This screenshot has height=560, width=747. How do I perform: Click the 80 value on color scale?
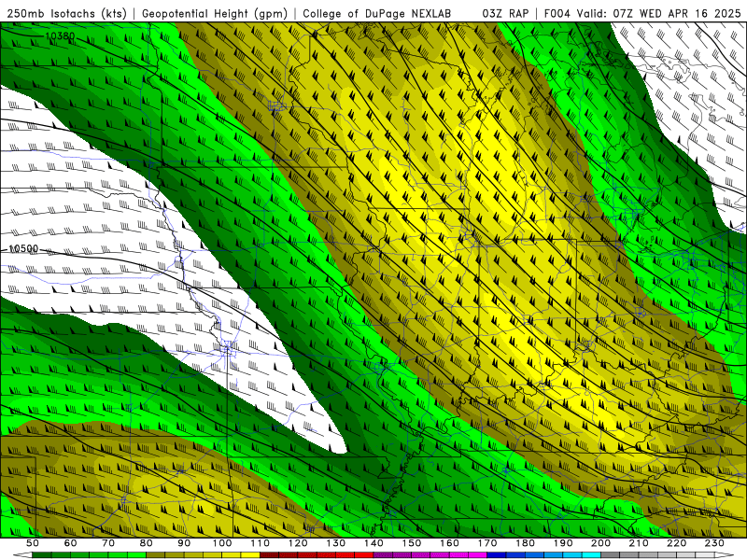[146, 543]
